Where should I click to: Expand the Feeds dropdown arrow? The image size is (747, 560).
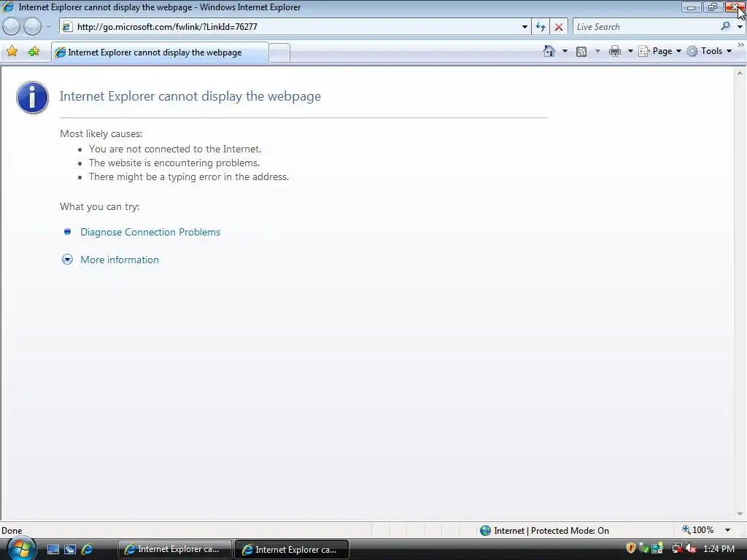click(x=597, y=51)
